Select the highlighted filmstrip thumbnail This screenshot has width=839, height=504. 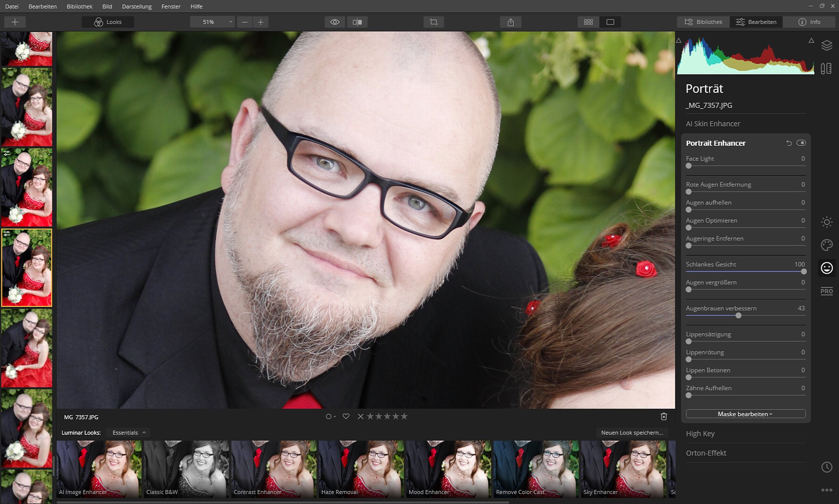(x=26, y=268)
